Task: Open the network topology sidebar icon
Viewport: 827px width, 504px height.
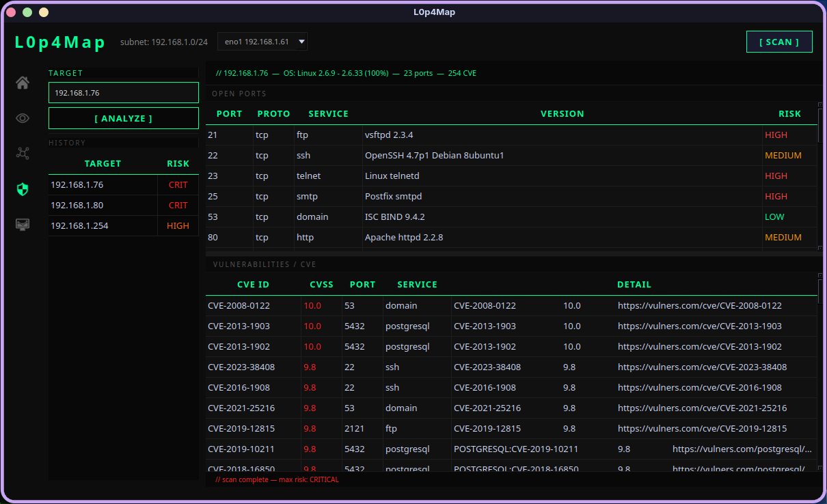Action: [x=23, y=153]
